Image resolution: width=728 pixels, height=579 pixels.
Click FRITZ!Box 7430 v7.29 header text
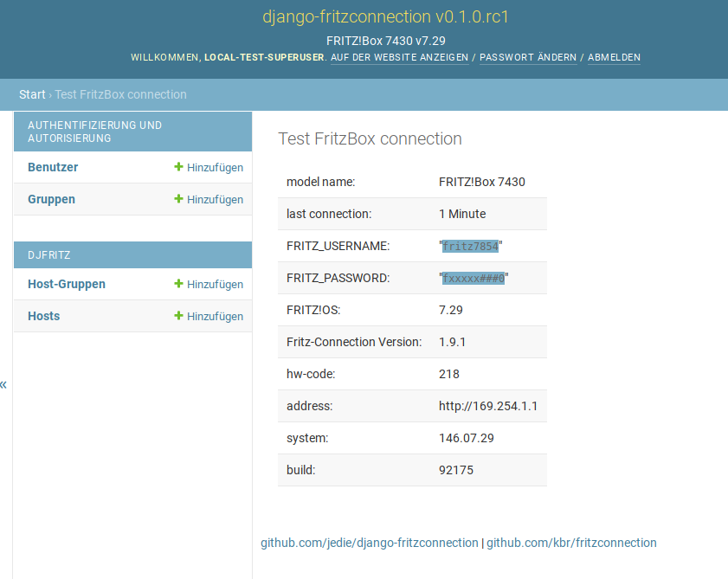pos(386,41)
